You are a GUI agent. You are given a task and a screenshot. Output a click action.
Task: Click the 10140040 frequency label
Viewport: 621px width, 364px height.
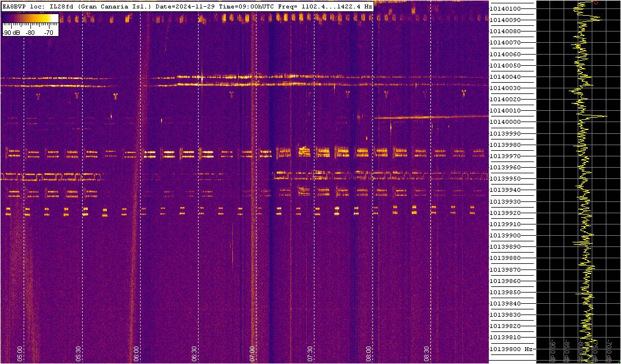(505, 77)
